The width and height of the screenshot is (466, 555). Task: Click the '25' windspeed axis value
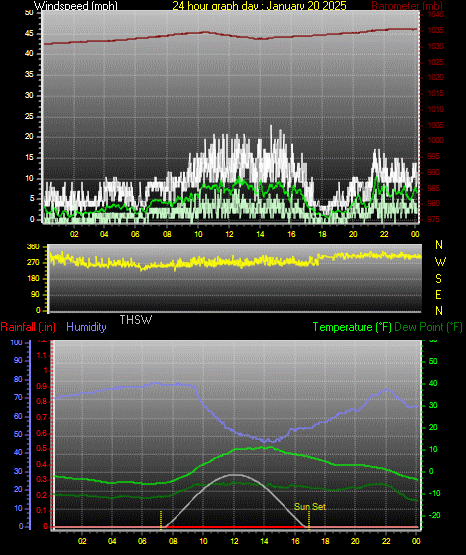29,116
